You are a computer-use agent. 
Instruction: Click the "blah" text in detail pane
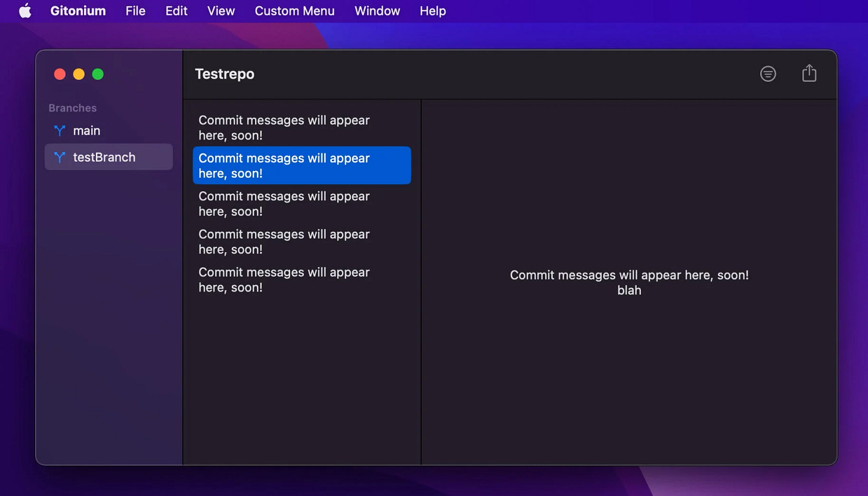pos(629,291)
